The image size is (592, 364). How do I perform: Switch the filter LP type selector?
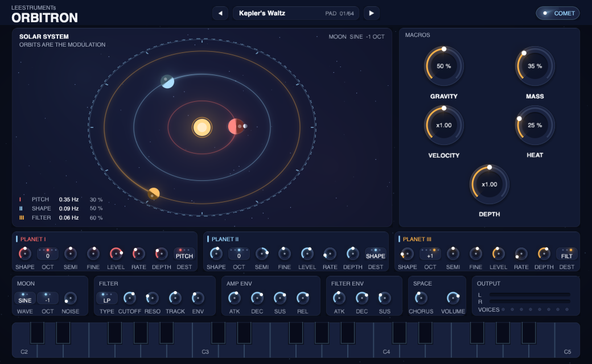(x=107, y=299)
